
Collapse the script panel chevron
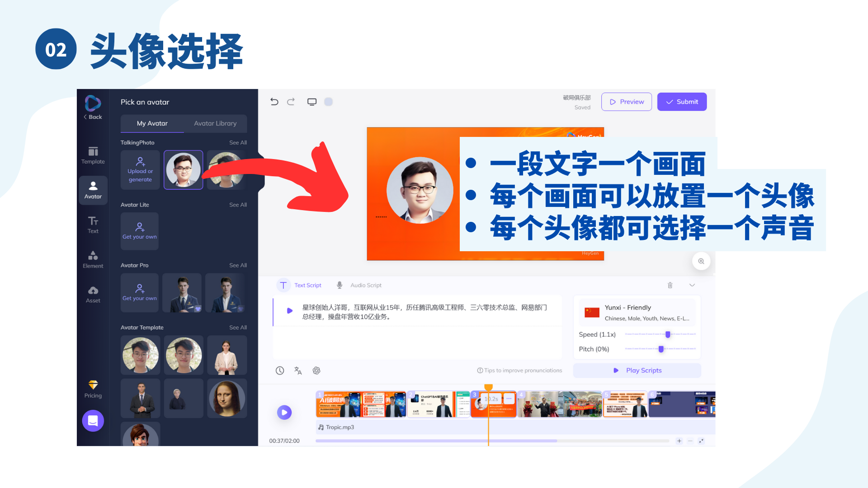[692, 285]
